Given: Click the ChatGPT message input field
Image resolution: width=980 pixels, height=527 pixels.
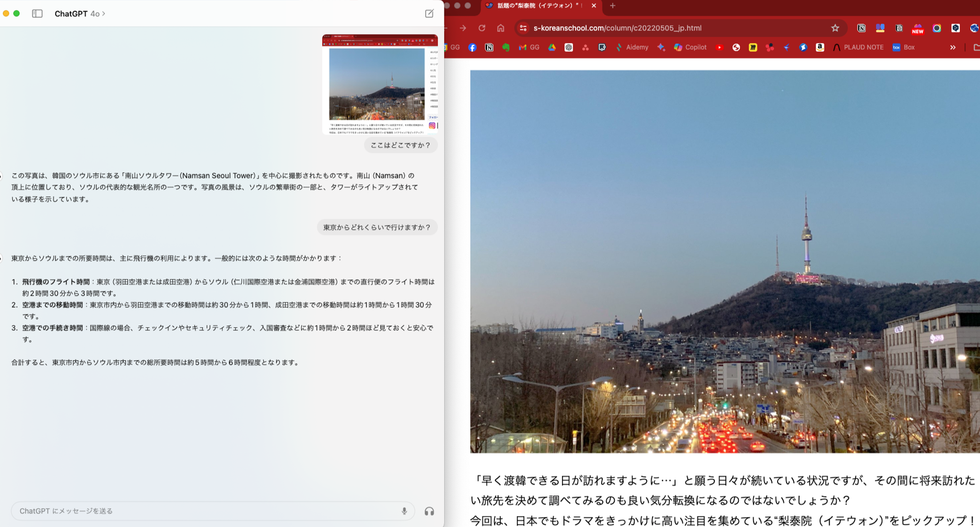Looking at the screenshot, I should click(x=196, y=511).
